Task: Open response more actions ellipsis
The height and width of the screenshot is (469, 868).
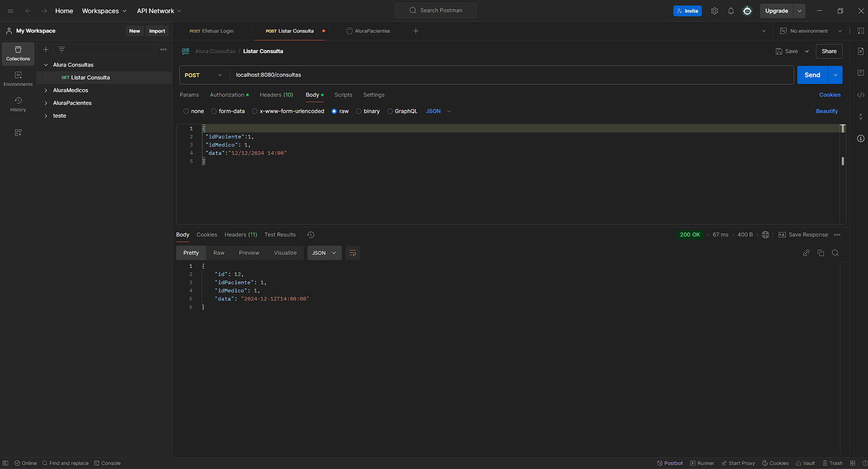Action: point(838,235)
